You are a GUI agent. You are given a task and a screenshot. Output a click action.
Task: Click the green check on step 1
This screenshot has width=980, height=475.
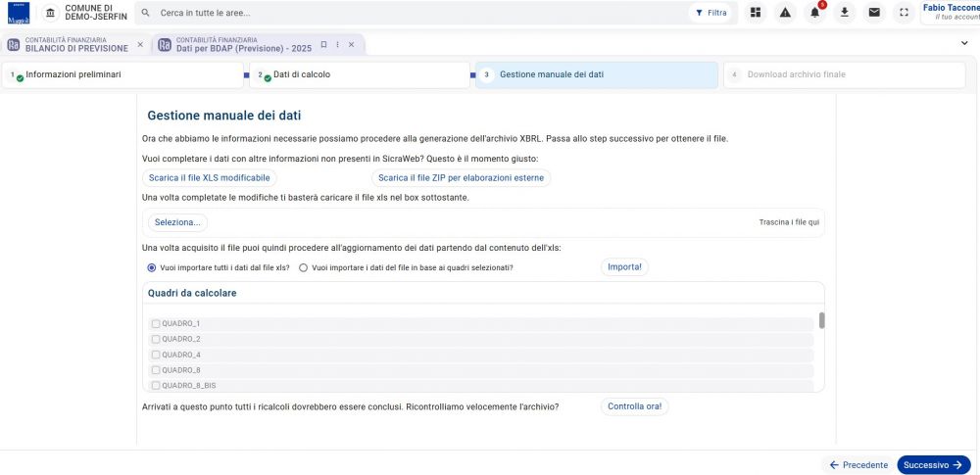point(20,78)
